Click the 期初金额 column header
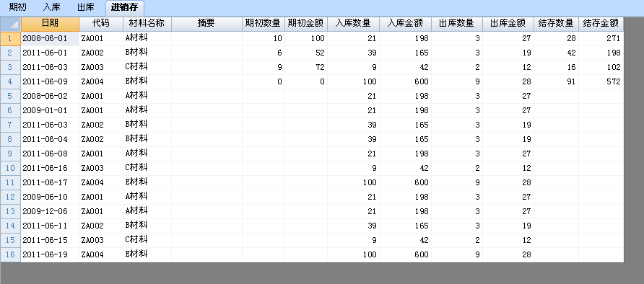The height and width of the screenshot is (284, 644). (306, 25)
